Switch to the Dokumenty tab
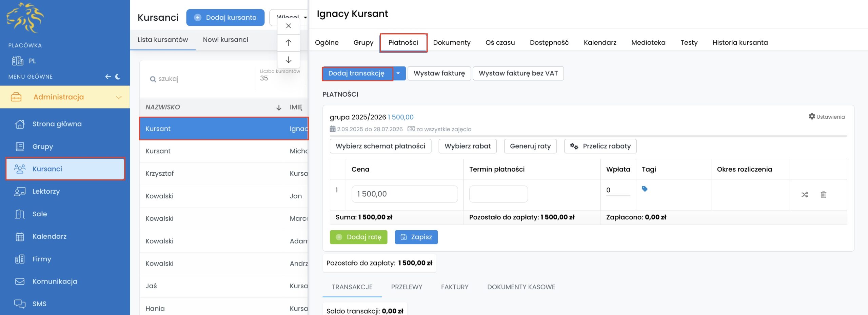Screen dimensions: 868x315 pos(452,42)
